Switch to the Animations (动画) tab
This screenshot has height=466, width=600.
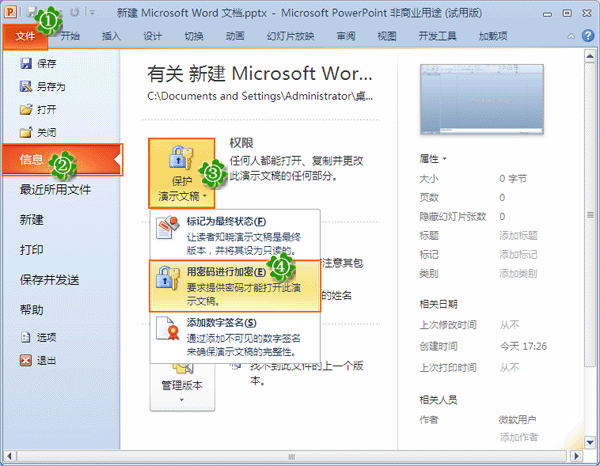[x=235, y=36]
